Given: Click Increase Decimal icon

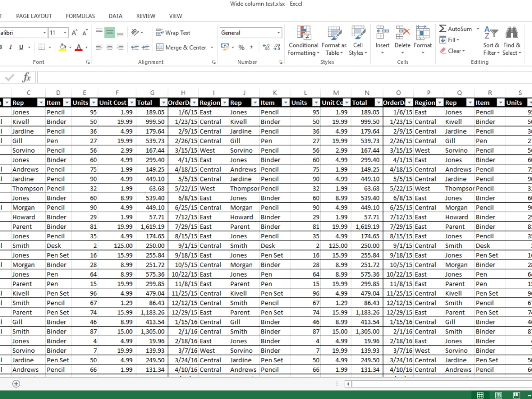Looking at the screenshot, I should pyautogui.click(x=267, y=47).
